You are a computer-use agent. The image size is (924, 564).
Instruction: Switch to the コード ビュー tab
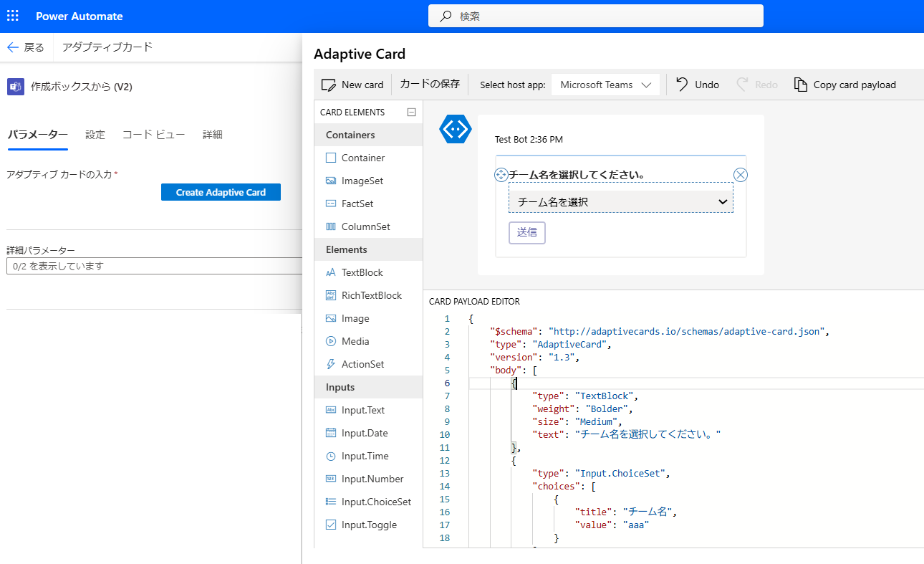154,135
